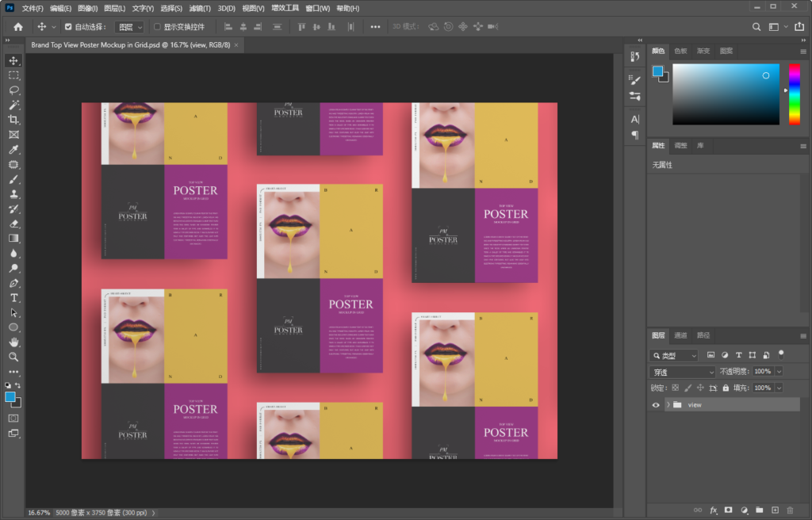Viewport: 812px width, 520px height.
Task: Open the Color panel options menu
Action: [803, 52]
